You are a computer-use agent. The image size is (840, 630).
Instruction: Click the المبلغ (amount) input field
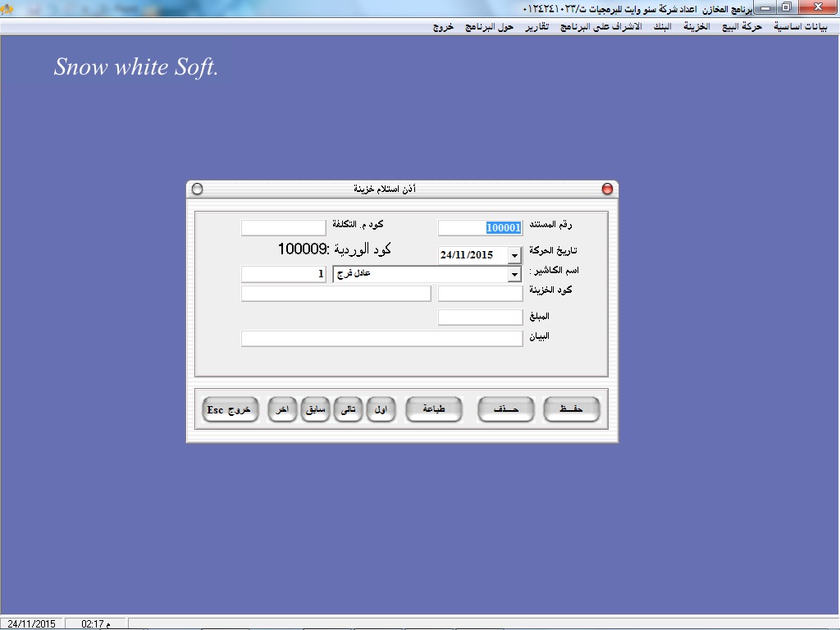tap(480, 317)
